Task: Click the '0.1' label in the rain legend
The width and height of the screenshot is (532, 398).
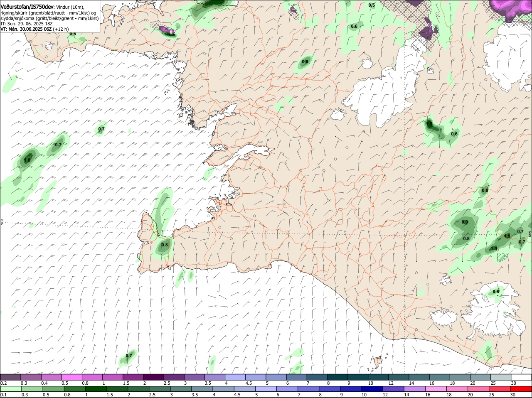Action: [x=3, y=395]
